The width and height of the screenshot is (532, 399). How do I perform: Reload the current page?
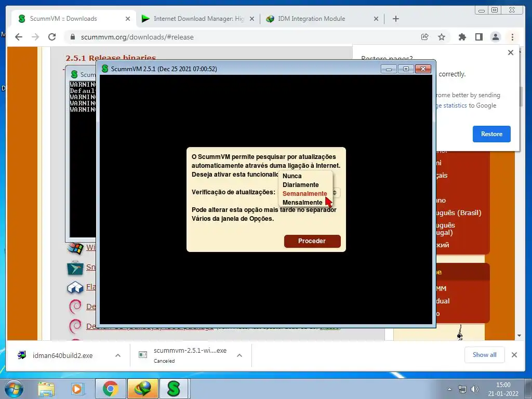tap(52, 37)
